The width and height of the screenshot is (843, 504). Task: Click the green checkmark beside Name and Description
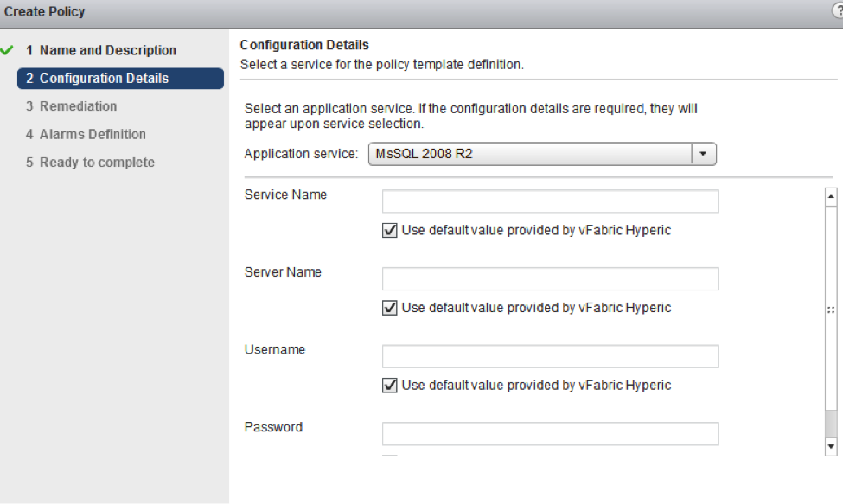[7, 50]
